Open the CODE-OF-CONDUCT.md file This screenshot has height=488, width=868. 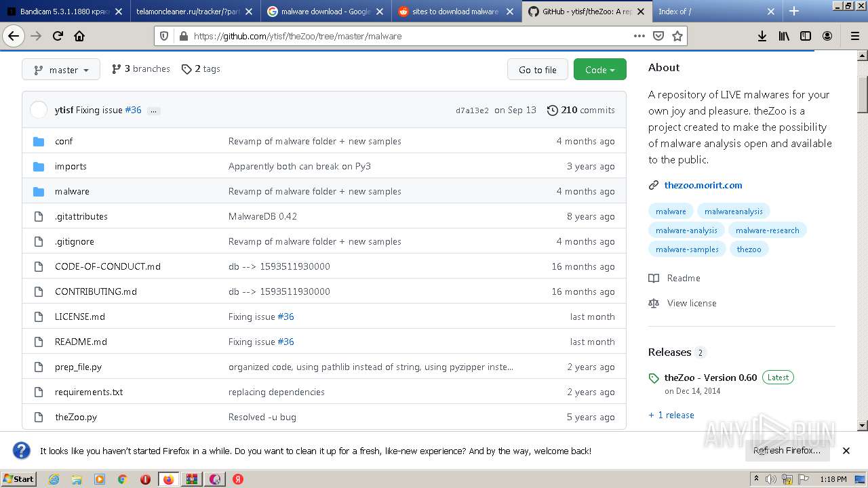[108, 266]
